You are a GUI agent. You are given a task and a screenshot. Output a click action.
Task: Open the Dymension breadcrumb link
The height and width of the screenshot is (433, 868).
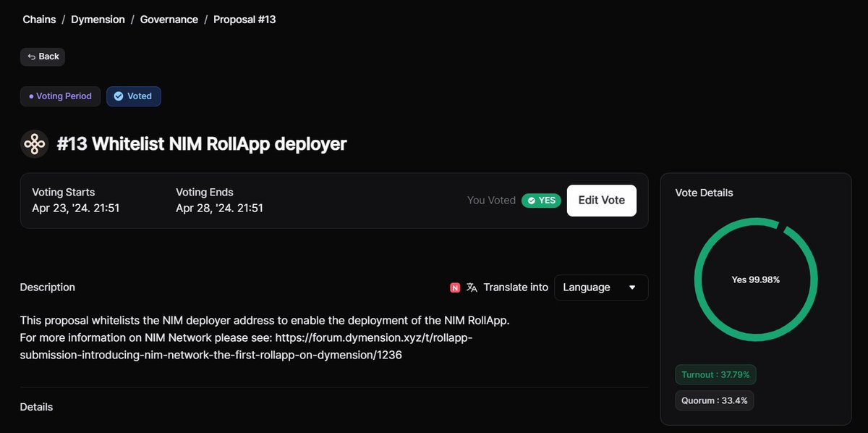[x=98, y=20]
